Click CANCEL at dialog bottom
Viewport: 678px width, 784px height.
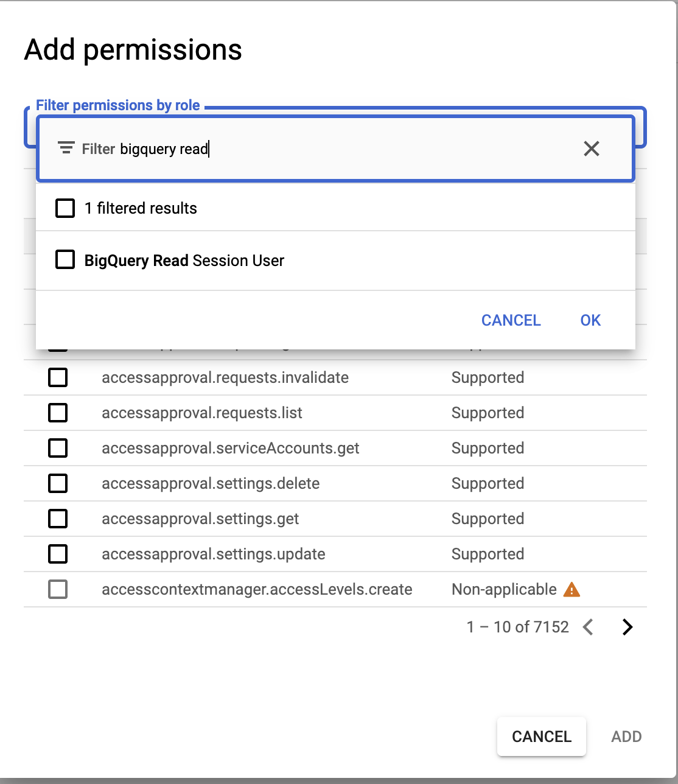pos(542,737)
